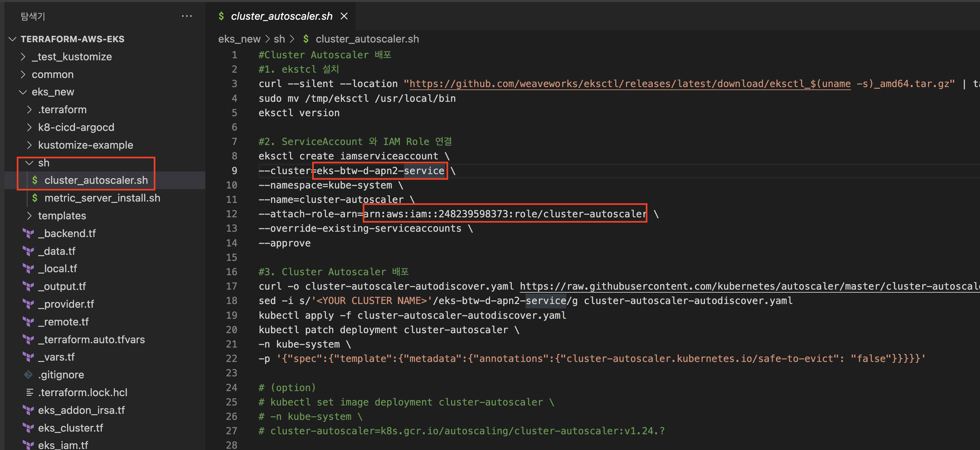Expand the .terraform folder

click(x=29, y=109)
